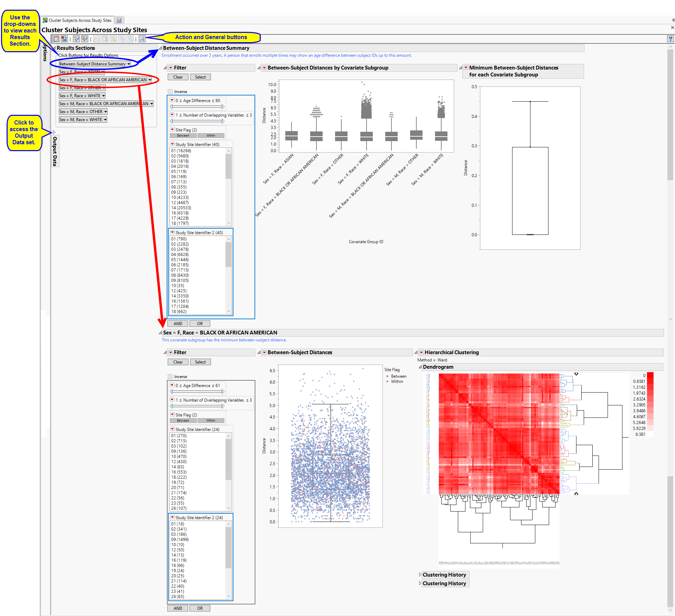
Task: Click the new note speech-bubble icon
Action: 76,39
